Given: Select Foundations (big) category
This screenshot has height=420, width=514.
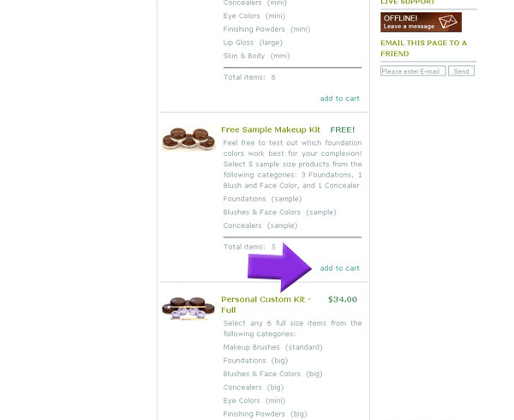Looking at the screenshot, I should [255, 361].
